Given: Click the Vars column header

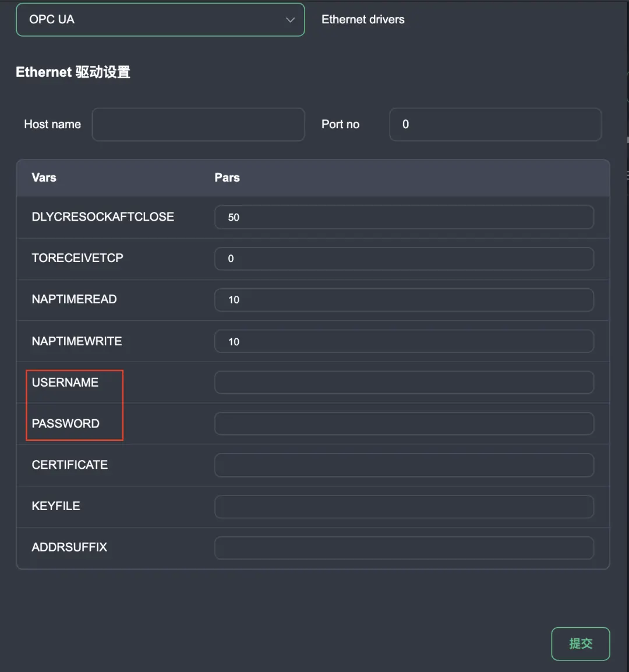Looking at the screenshot, I should [44, 178].
